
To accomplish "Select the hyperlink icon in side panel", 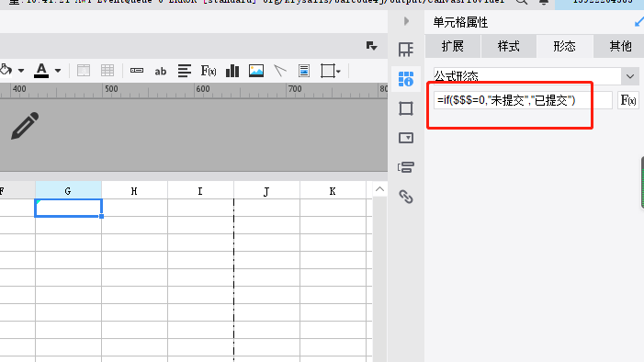I will click(406, 197).
